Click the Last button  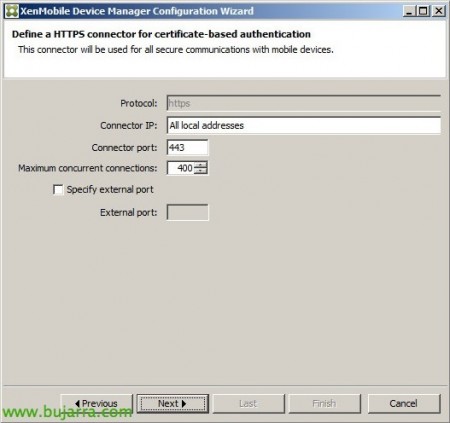(x=249, y=404)
